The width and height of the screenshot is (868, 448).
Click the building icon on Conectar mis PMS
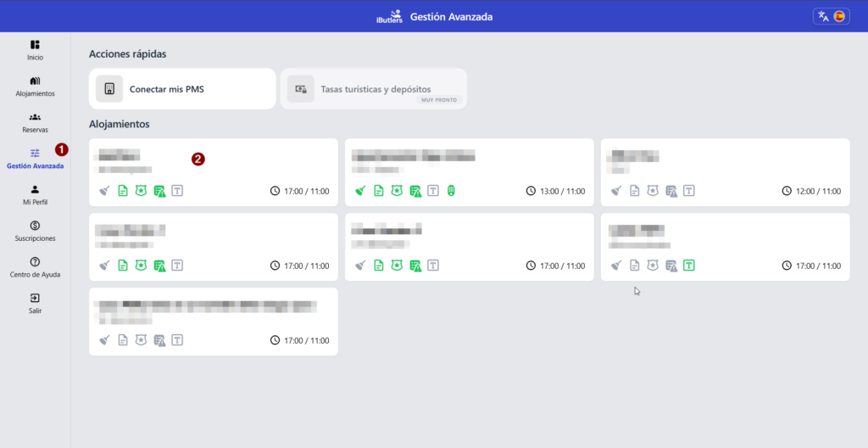[x=109, y=89]
